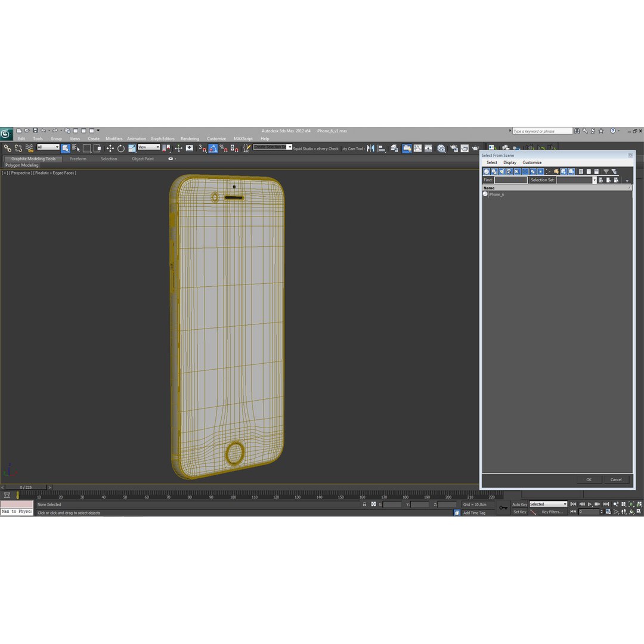Open Rendered Frame Window

pyautogui.click(x=465, y=148)
